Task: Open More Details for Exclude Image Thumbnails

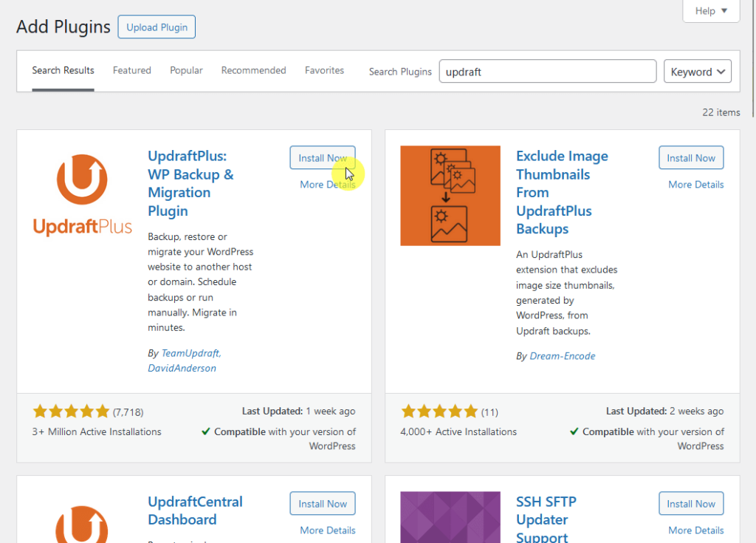Action: [695, 185]
